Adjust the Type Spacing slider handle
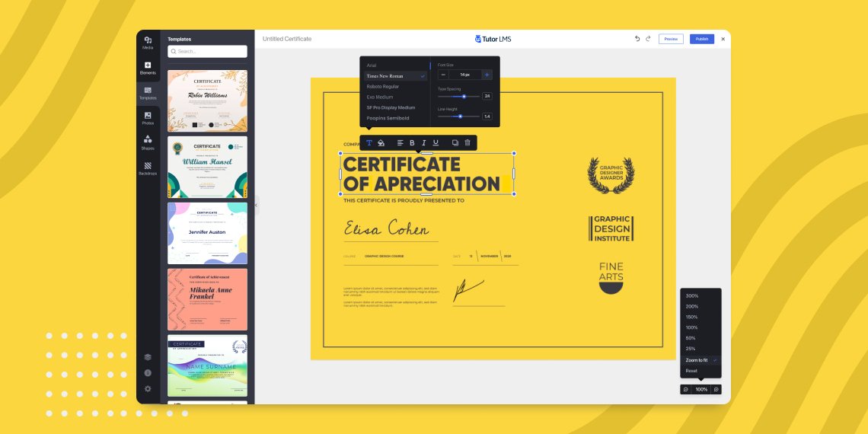The height and width of the screenshot is (434, 868). (x=464, y=96)
